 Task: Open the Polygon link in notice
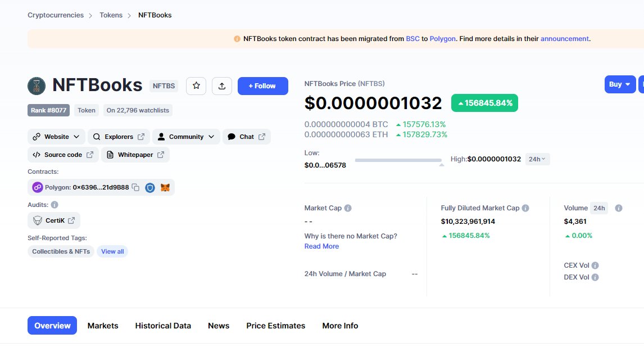tap(442, 39)
